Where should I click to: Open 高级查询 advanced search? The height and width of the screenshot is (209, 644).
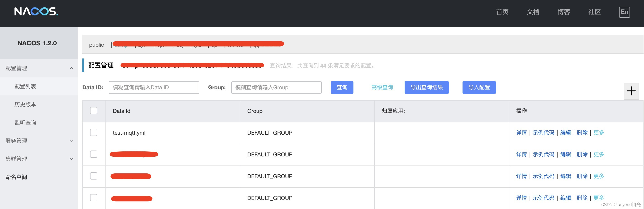point(382,87)
